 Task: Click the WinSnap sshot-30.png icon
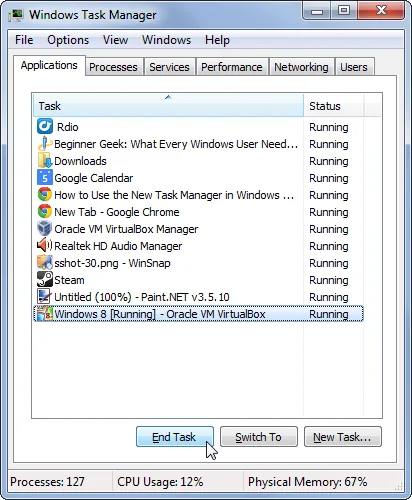pos(45,263)
